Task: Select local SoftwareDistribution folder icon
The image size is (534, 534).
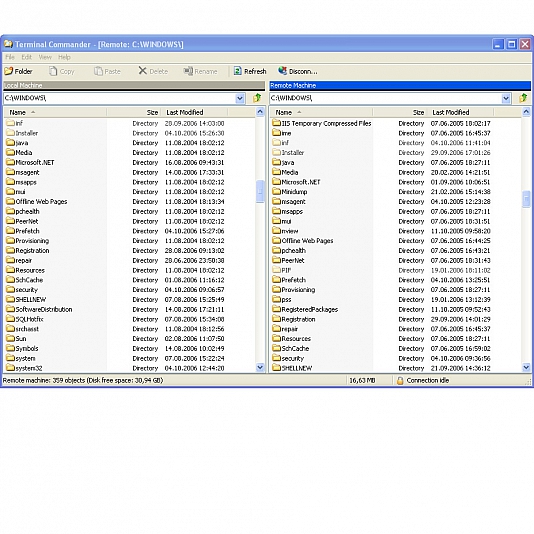Action: [11, 309]
